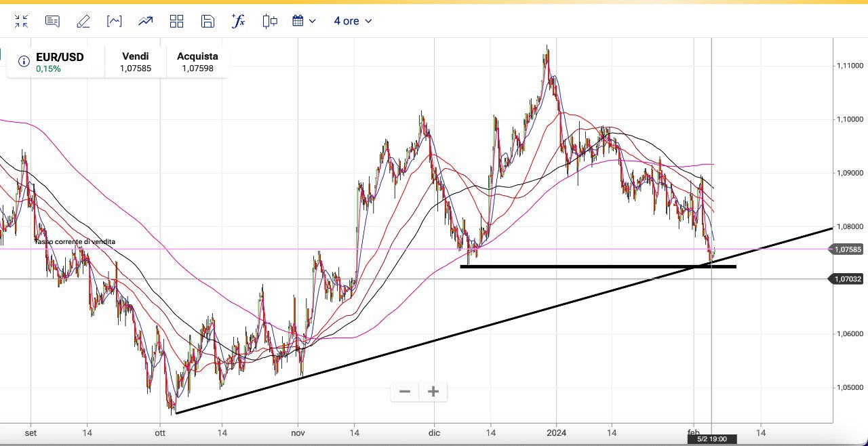868x446 pixels.
Task: Click the 1,07032 price level marker
Action: [x=848, y=279]
